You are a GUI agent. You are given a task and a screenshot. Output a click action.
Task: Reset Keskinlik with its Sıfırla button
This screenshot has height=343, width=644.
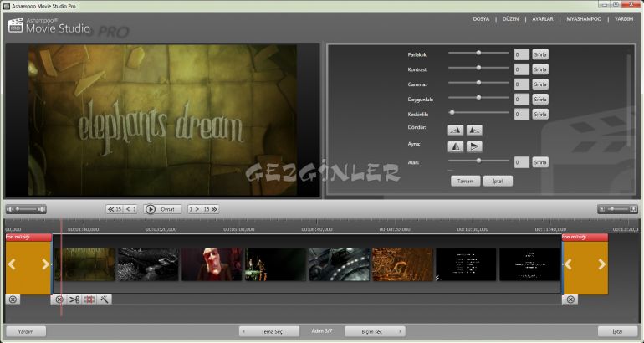(x=540, y=115)
